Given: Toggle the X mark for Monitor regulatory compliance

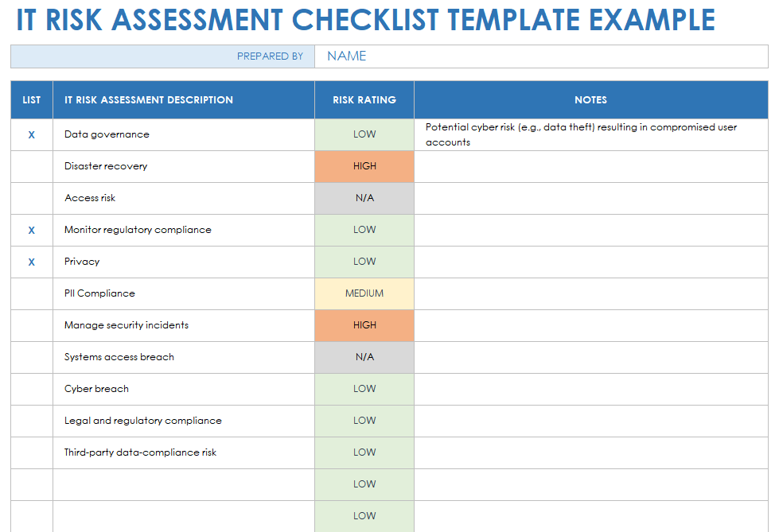Looking at the screenshot, I should [32, 231].
